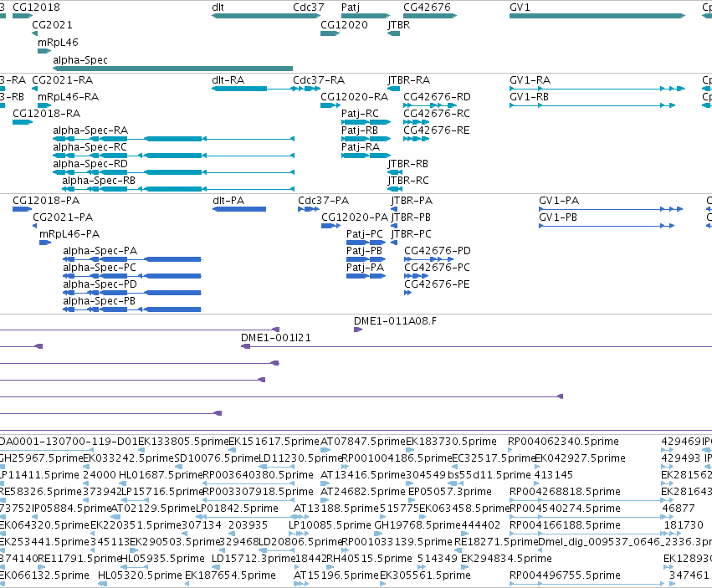Select the DME1-011A08.F clone label
This screenshot has width=712, height=588.
pos(395,321)
